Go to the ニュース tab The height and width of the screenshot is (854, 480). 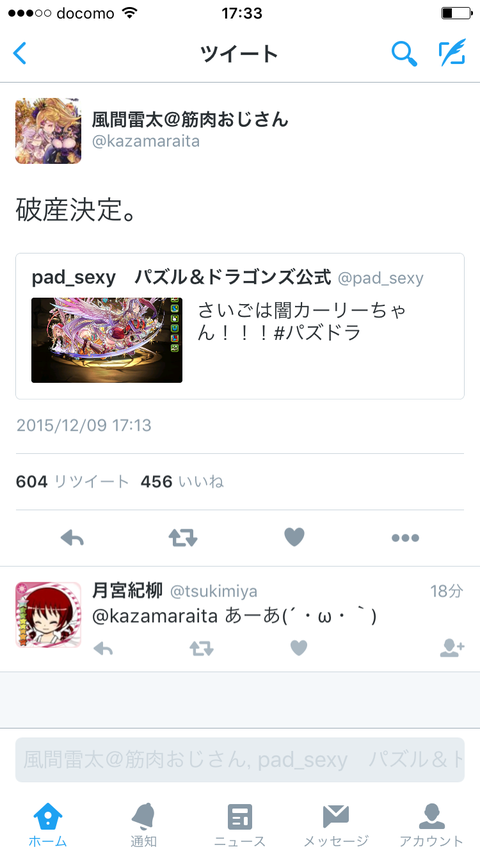click(x=240, y=825)
